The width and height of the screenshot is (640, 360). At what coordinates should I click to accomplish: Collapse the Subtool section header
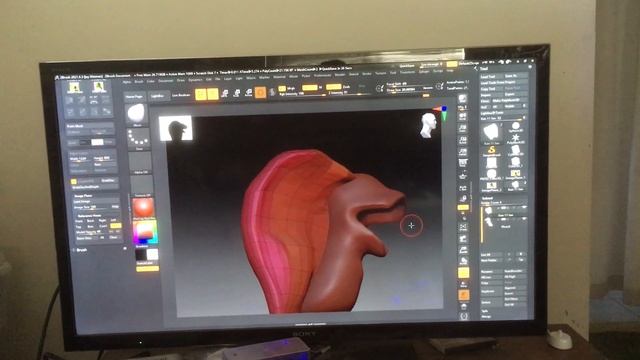click(487, 198)
